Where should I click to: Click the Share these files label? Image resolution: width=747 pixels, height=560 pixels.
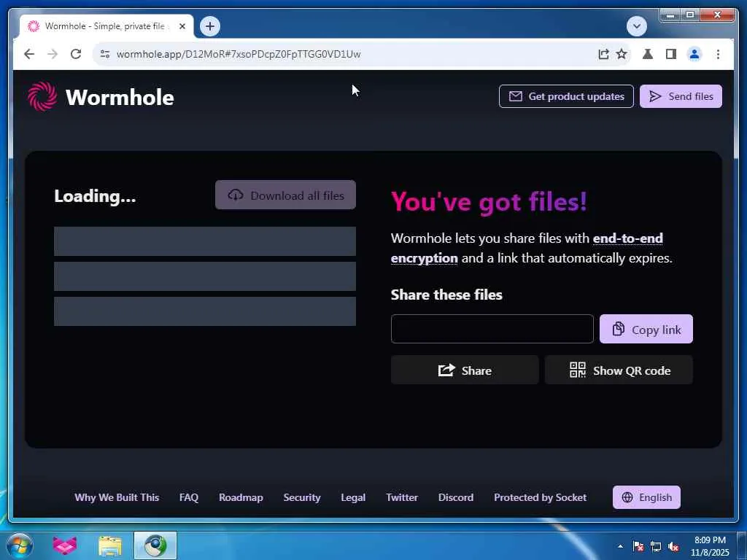coord(446,295)
